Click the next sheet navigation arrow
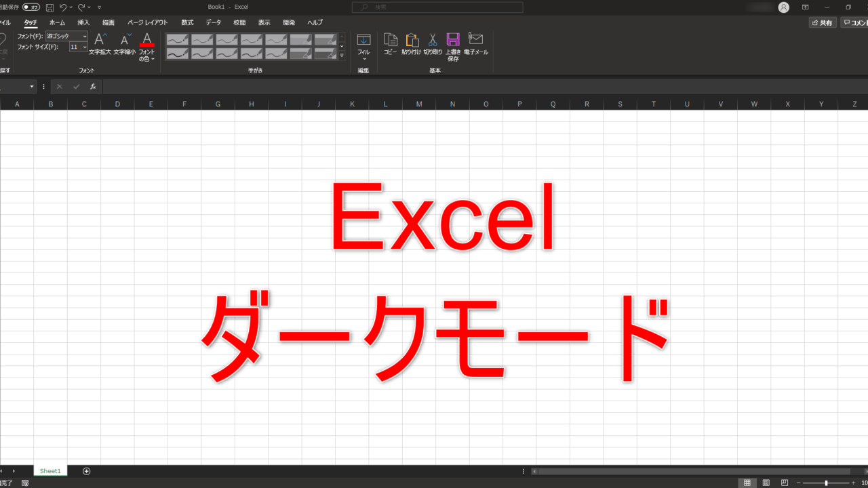The image size is (868, 488). pyautogui.click(x=14, y=471)
